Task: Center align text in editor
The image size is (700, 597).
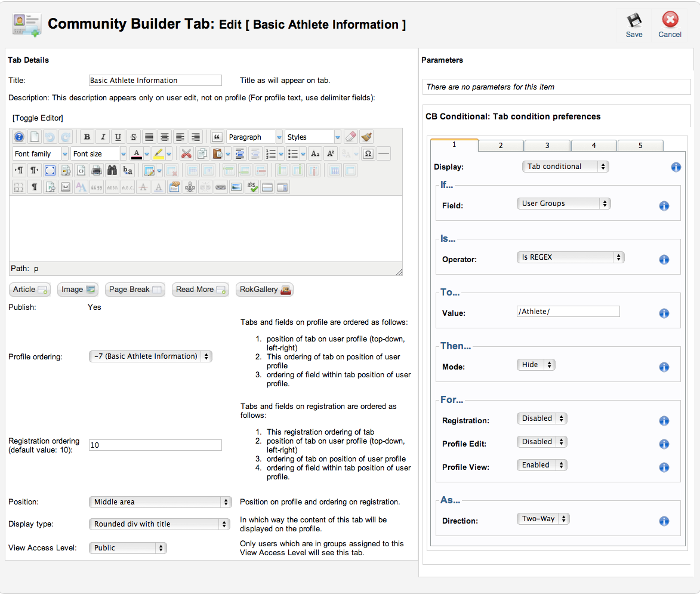Action: (x=165, y=137)
